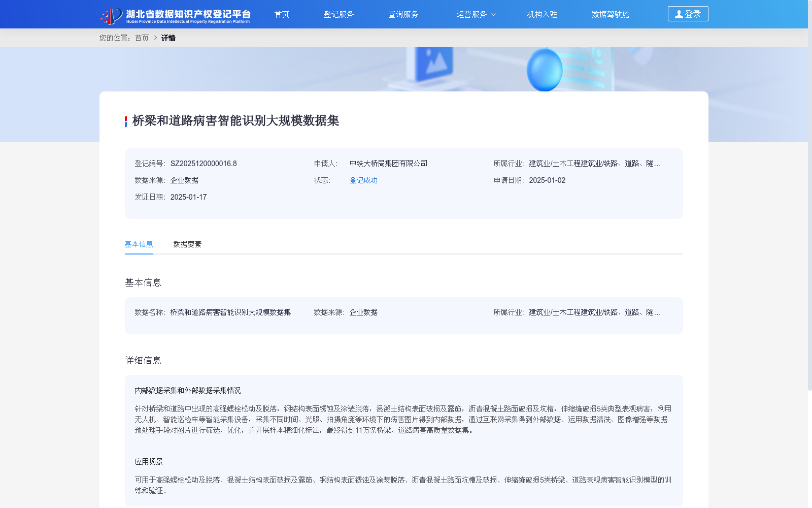Click the applicant 中铁大桥局集团有限公司
The height and width of the screenshot is (508, 812).
(388, 164)
